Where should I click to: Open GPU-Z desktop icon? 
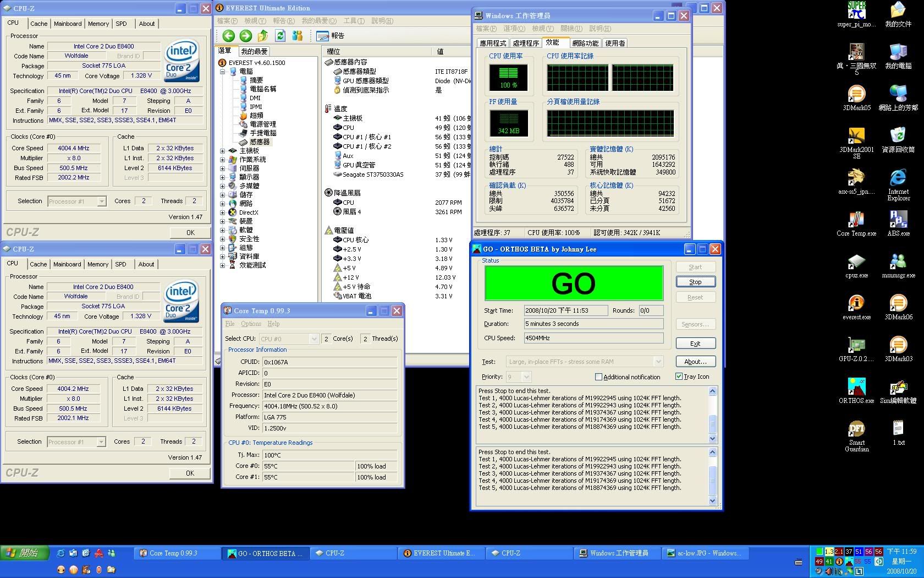point(856,349)
